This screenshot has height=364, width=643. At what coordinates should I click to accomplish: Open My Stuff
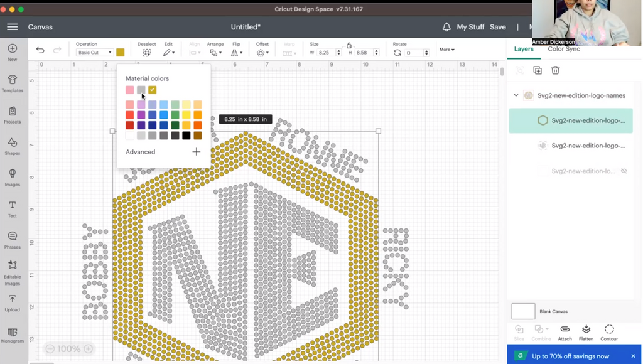coord(470,27)
